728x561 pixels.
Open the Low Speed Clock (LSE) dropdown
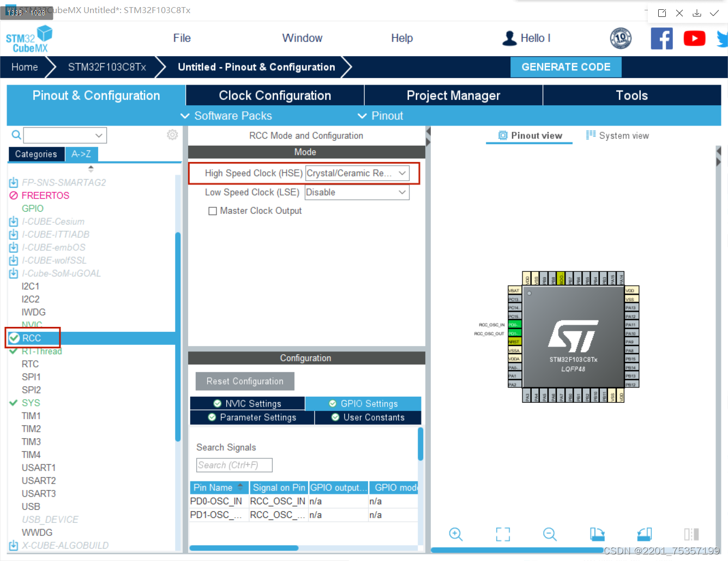(357, 192)
